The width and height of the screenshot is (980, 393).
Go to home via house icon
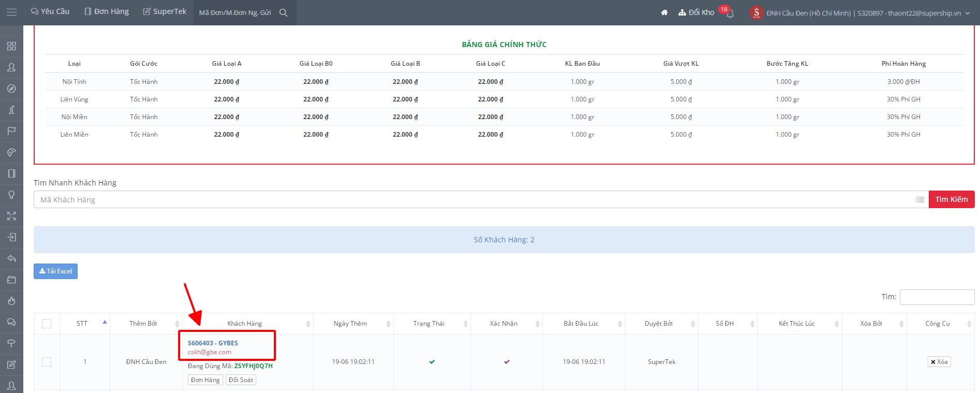tap(664, 12)
